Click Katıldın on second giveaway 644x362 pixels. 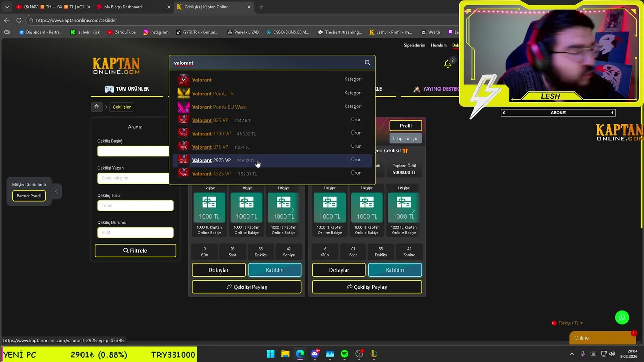pyautogui.click(x=395, y=270)
